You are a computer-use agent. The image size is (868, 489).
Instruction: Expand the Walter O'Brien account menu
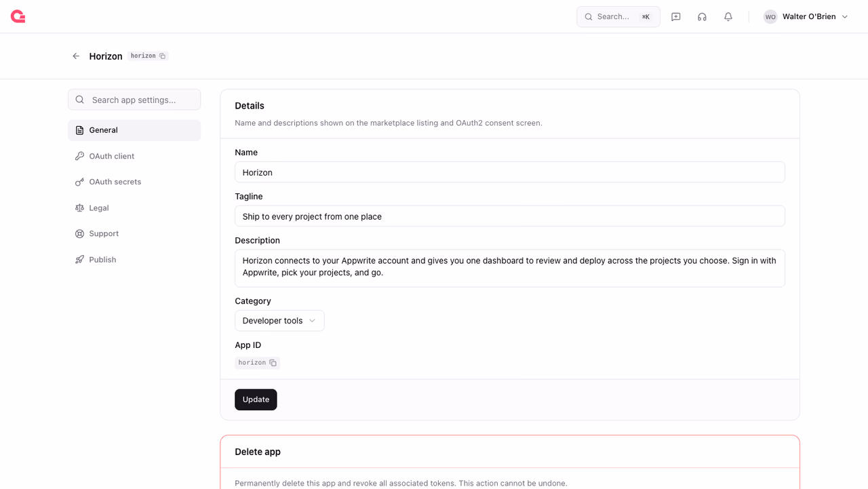[x=845, y=17]
